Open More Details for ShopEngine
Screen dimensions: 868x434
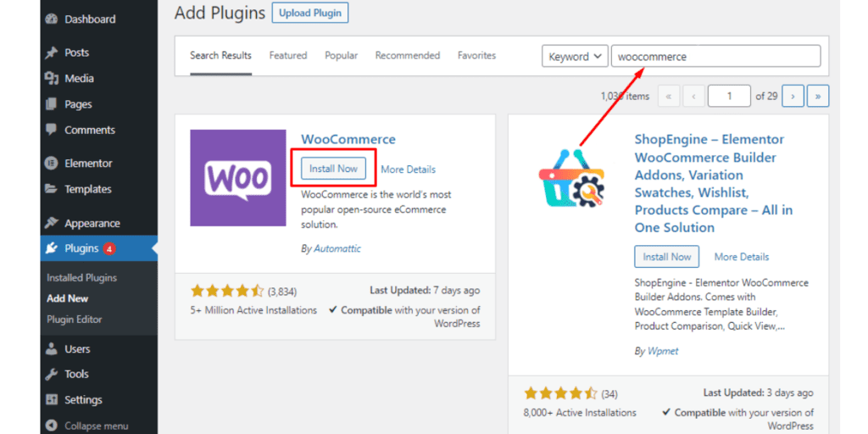(x=741, y=257)
